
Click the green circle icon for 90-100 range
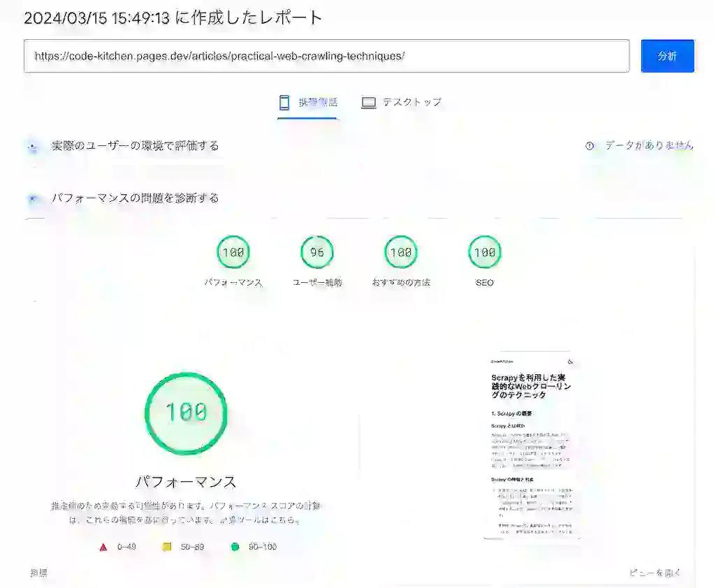pyautogui.click(x=234, y=547)
